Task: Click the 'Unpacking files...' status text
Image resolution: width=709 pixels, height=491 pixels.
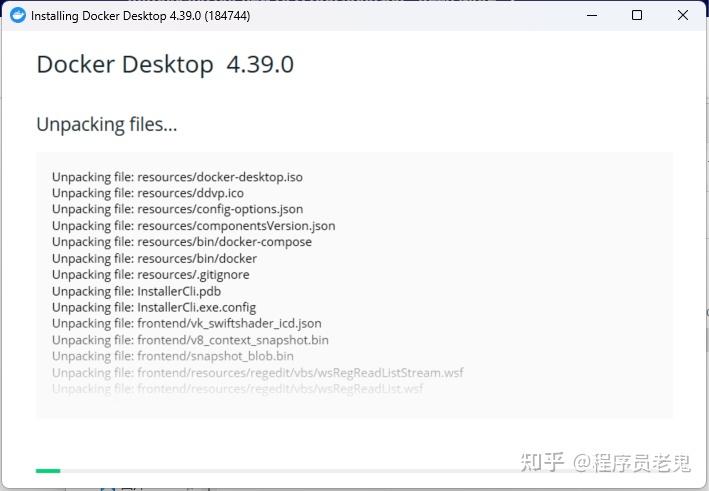Action: (107, 124)
